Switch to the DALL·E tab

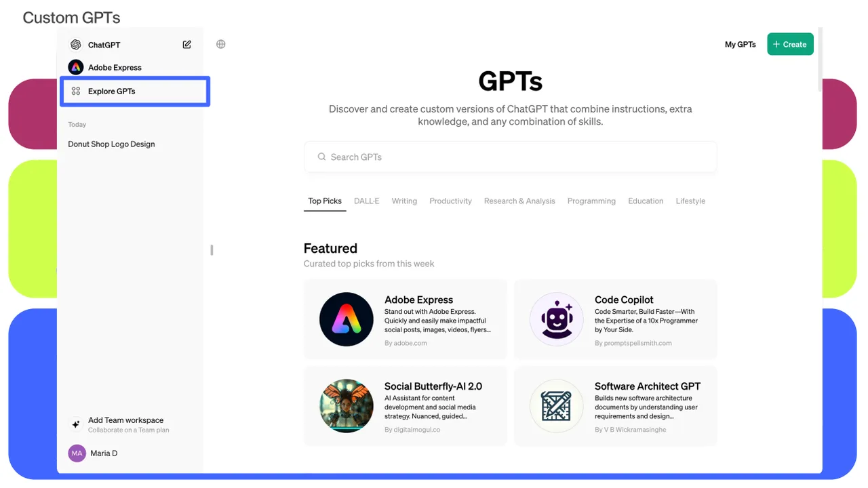click(x=367, y=201)
